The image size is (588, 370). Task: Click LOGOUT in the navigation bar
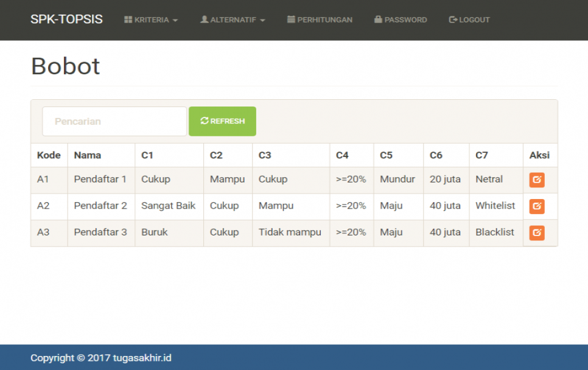coord(469,19)
